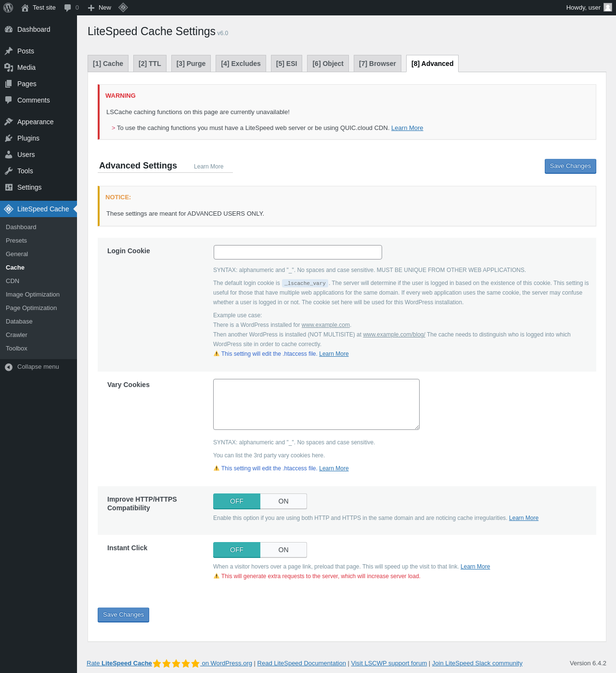This screenshot has width=616, height=673.
Task: Click the bottom Save Changes button
Action: 123,615
